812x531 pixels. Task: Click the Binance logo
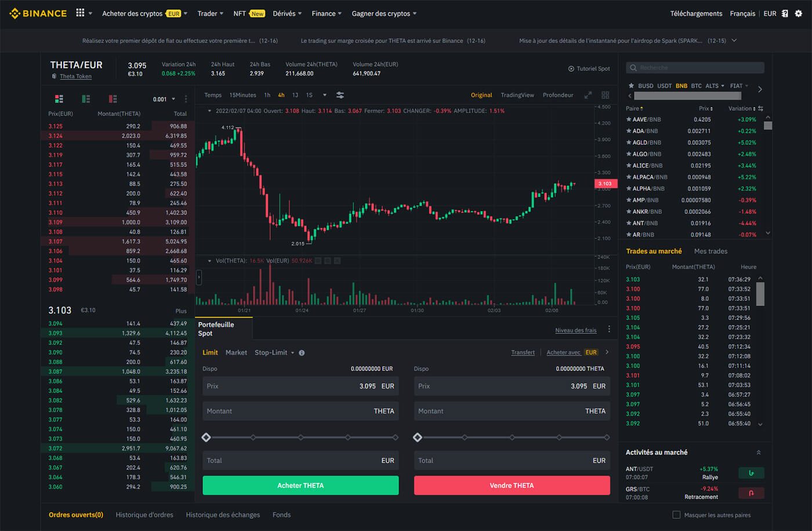[x=38, y=13]
